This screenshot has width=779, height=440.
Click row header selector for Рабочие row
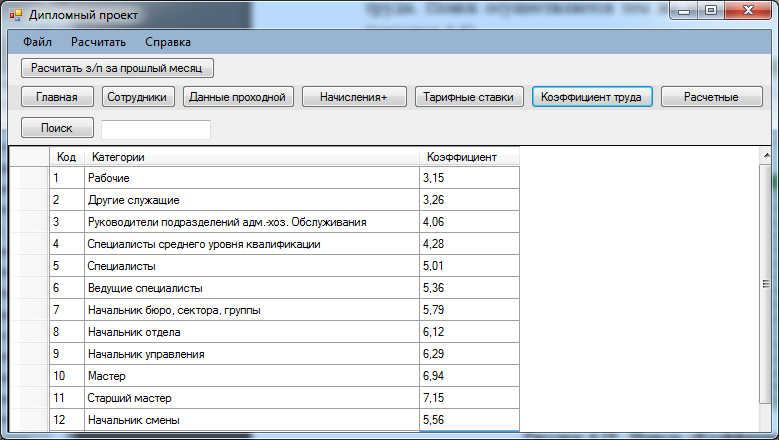(29, 178)
